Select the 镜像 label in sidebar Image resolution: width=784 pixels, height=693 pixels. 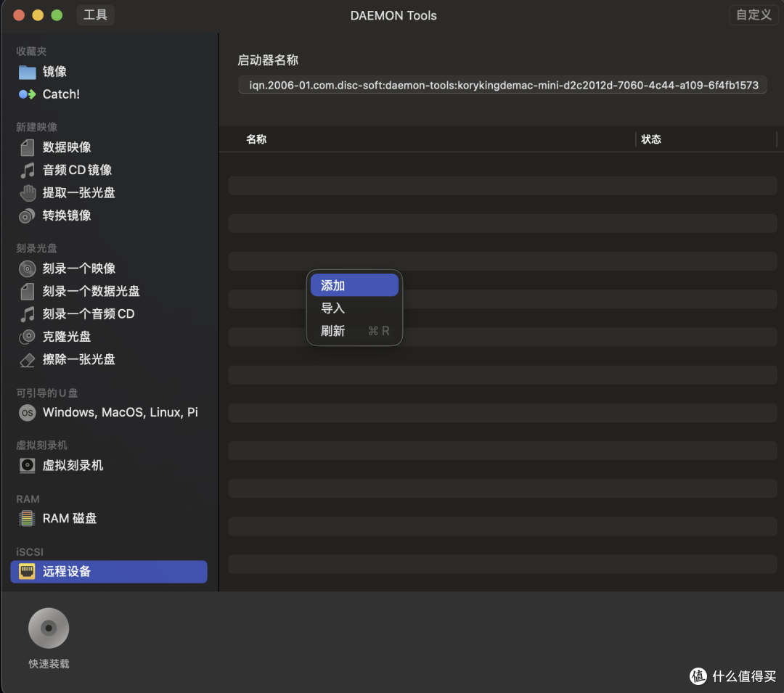click(54, 72)
